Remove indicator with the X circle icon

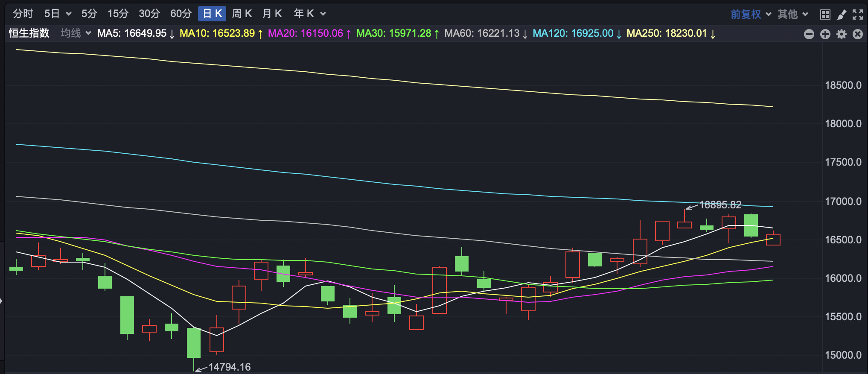tap(857, 34)
